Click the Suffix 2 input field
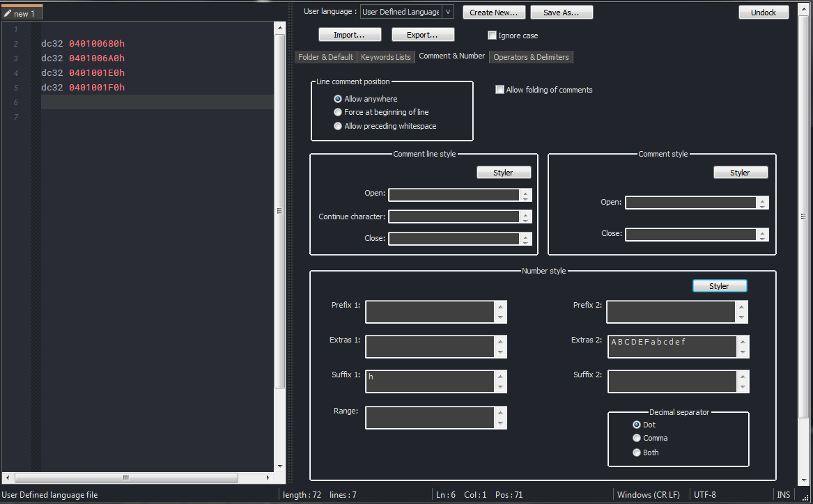813x504 pixels. pyautogui.click(x=672, y=381)
